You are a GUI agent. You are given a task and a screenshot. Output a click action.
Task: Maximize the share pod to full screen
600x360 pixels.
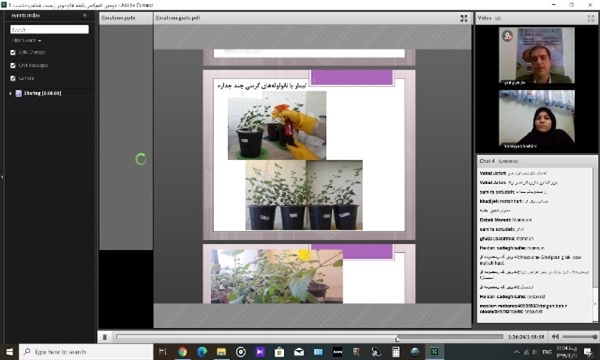click(464, 18)
